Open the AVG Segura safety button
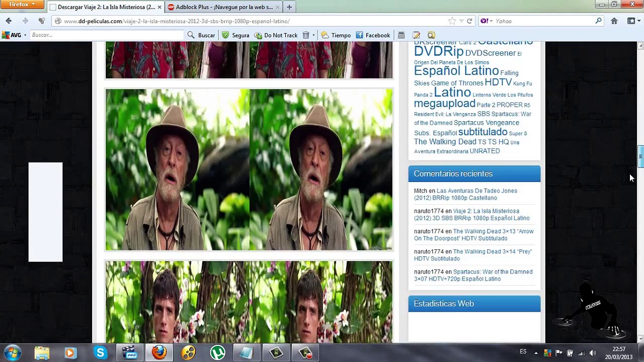Image resolution: width=644 pixels, height=362 pixels. point(235,35)
